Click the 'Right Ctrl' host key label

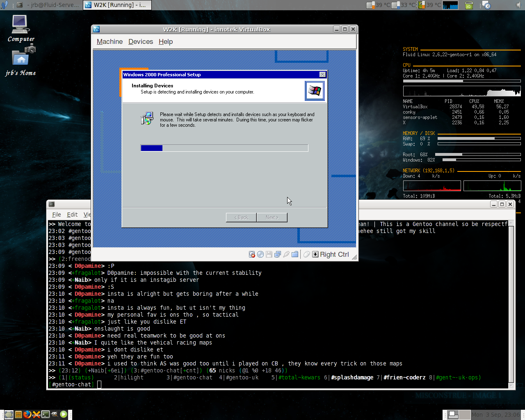334,254
